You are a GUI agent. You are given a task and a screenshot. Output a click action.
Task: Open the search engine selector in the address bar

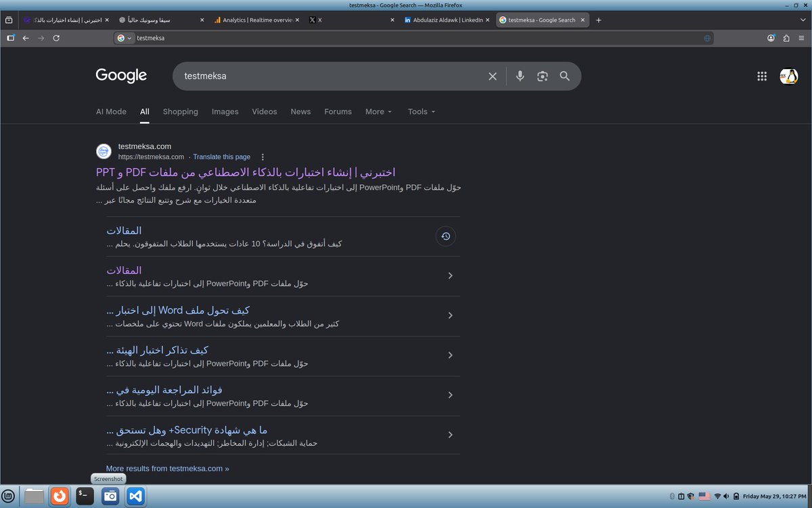pyautogui.click(x=125, y=38)
